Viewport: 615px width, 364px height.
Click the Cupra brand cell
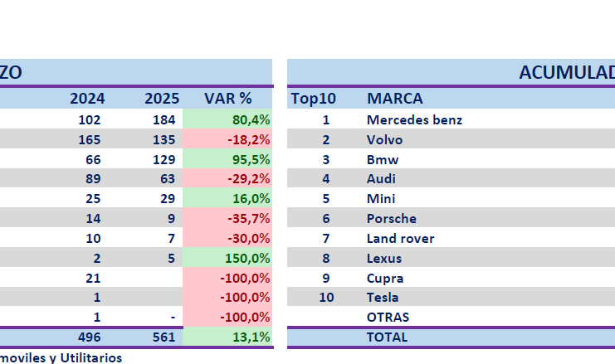pos(383,278)
